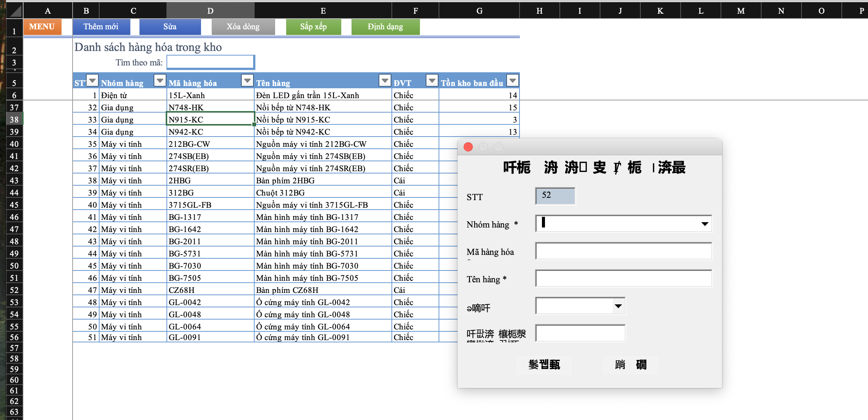The image size is (868, 420).
Task: Click the orange MENU button
Action: click(42, 27)
